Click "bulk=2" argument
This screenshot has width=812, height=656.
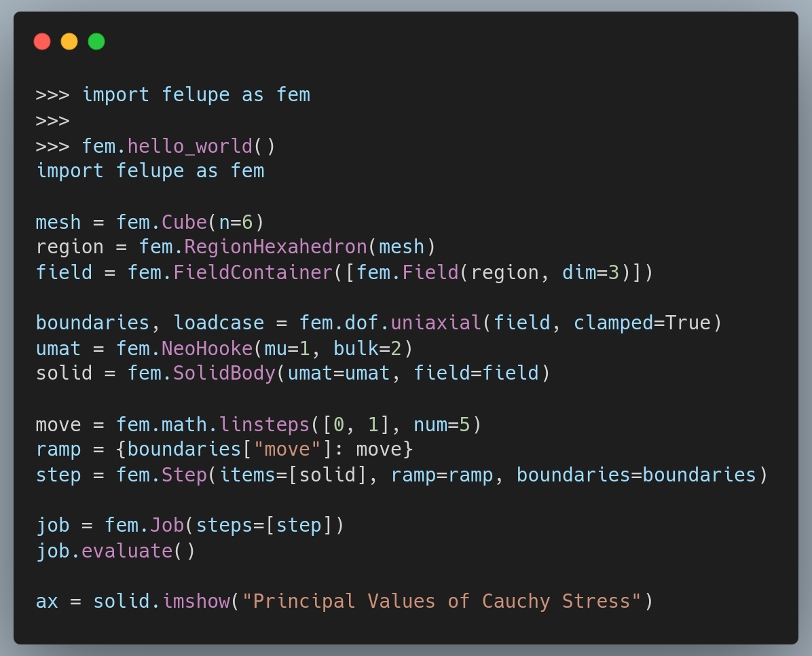(x=368, y=348)
